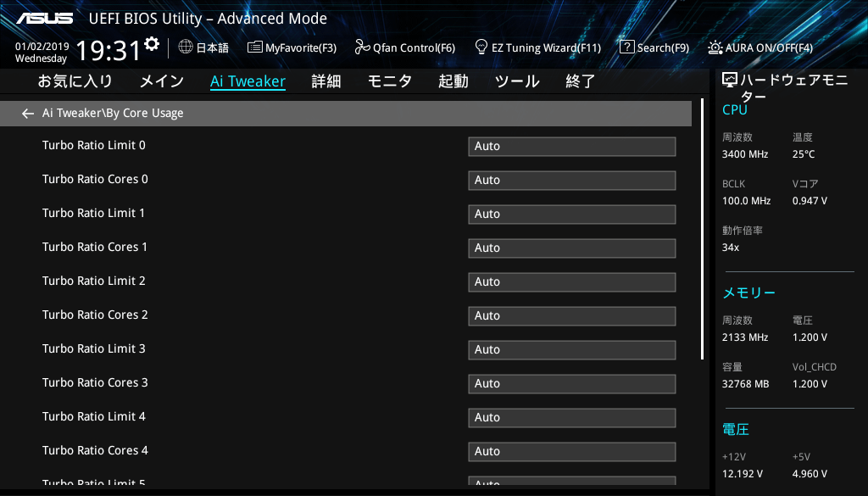
Task: Click the Ai Tweaker\By Core Usage breadcrumb
Action: (x=113, y=113)
